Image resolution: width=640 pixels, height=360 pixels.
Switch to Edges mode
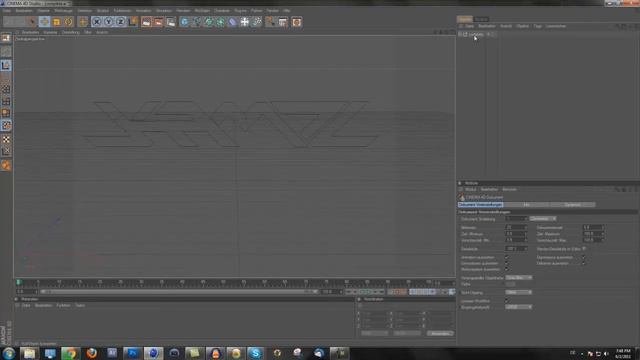click(x=6, y=101)
